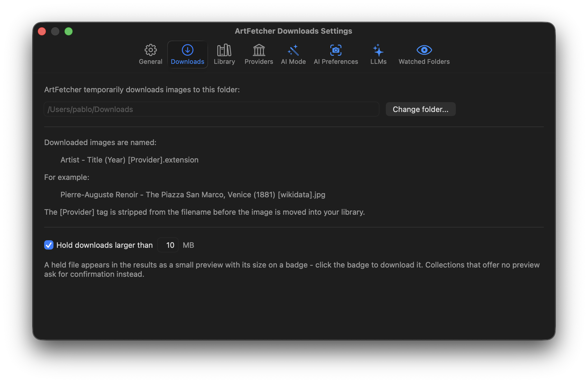Click the Renoir wikidata.jpg example filename
Screen dimensions: 588x383
193,195
